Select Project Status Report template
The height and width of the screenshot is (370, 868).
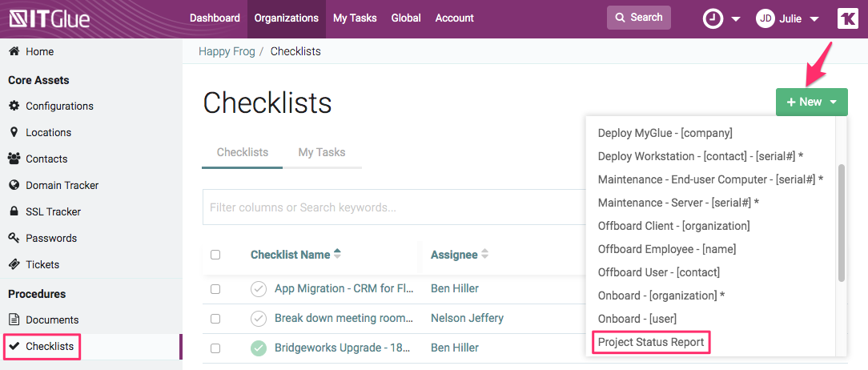[x=651, y=342]
